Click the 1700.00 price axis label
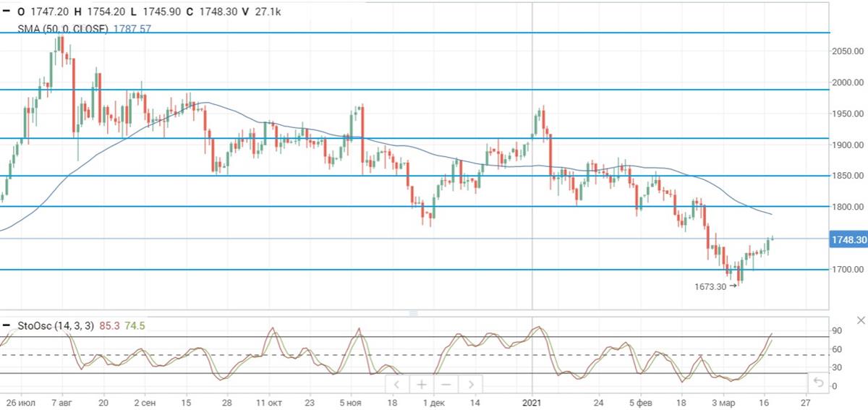The image size is (868, 410). pos(847,270)
